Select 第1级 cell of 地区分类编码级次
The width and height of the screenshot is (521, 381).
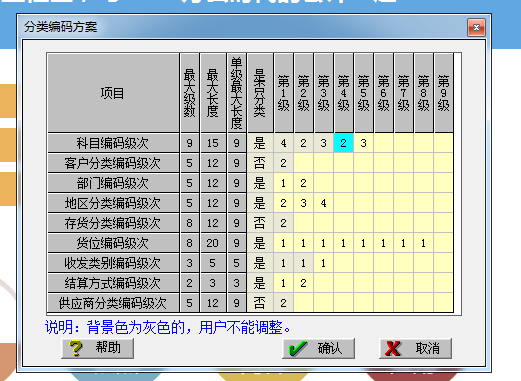(x=283, y=203)
